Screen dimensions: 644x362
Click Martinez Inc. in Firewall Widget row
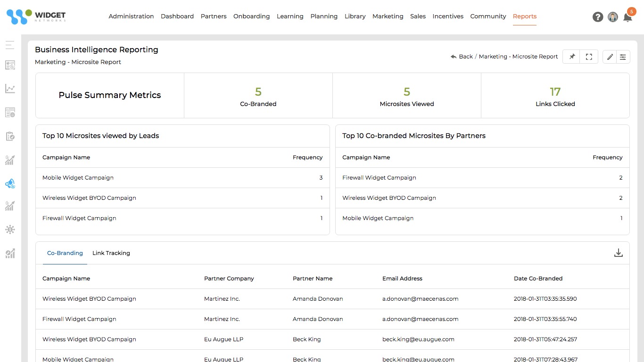click(222, 319)
